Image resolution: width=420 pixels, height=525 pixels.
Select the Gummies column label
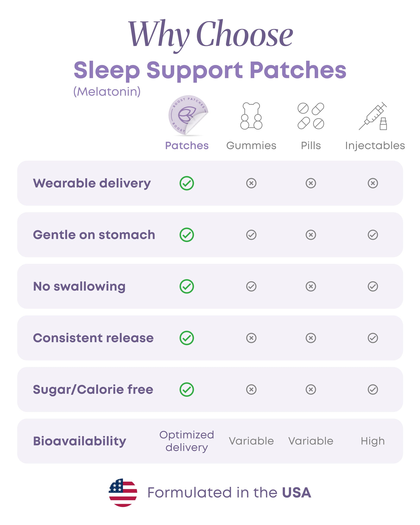pos(251,146)
